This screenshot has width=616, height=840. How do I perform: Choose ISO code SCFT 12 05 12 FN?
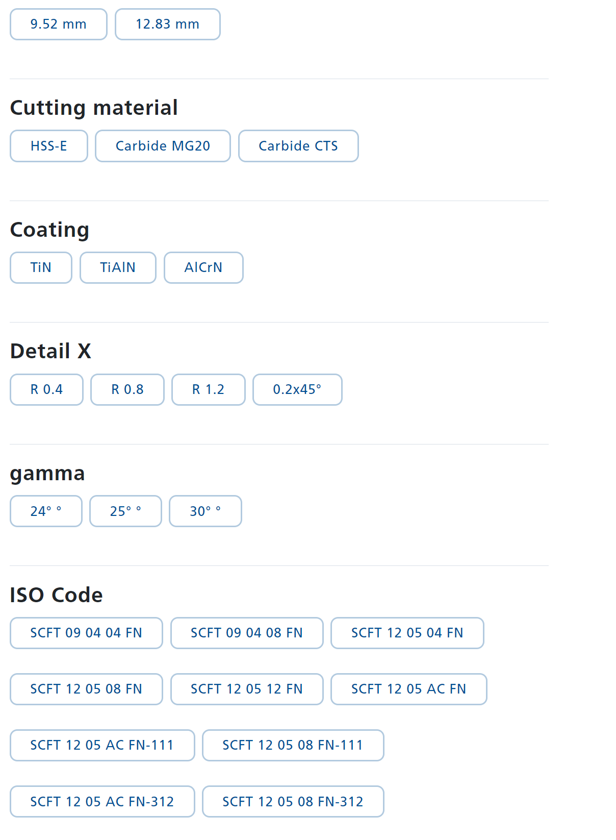click(x=246, y=689)
